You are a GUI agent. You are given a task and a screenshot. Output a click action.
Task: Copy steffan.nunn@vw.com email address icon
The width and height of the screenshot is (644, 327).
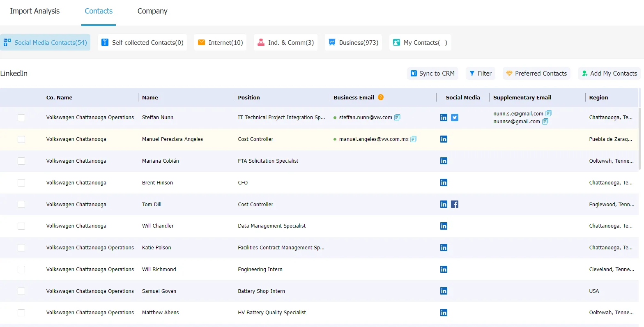(x=397, y=117)
